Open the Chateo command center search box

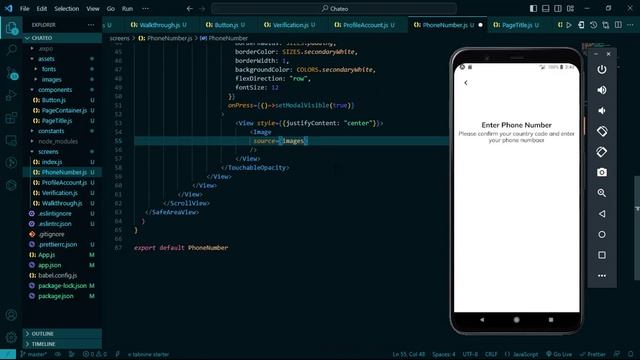click(x=334, y=9)
